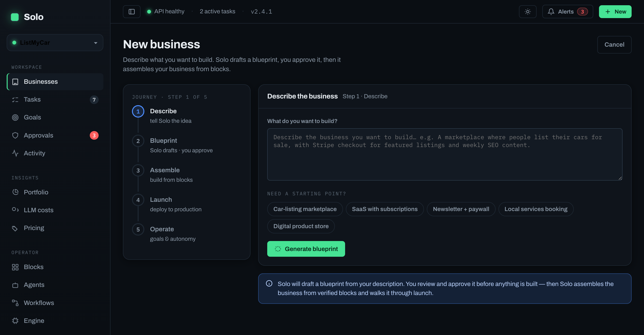Open Alerts bell notifications
Image resolution: width=644 pixels, height=335 pixels.
point(568,11)
